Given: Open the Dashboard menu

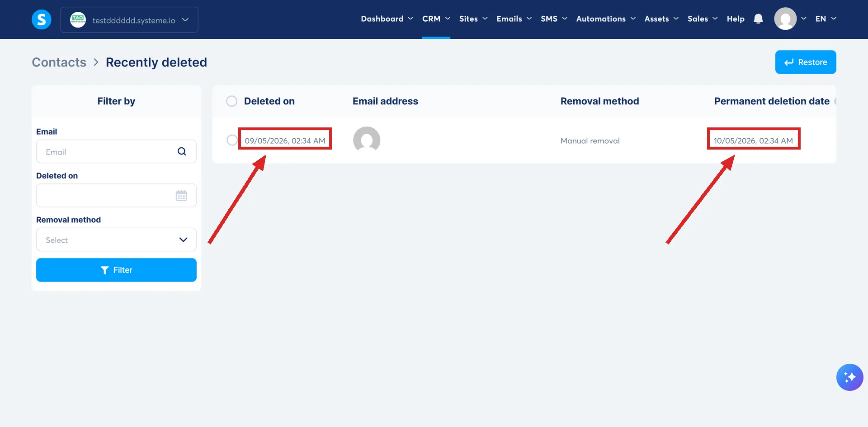Looking at the screenshot, I should 387,19.
